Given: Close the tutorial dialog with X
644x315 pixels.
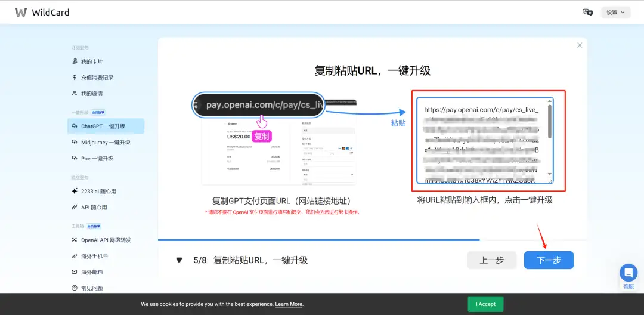Looking at the screenshot, I should click(x=580, y=45).
